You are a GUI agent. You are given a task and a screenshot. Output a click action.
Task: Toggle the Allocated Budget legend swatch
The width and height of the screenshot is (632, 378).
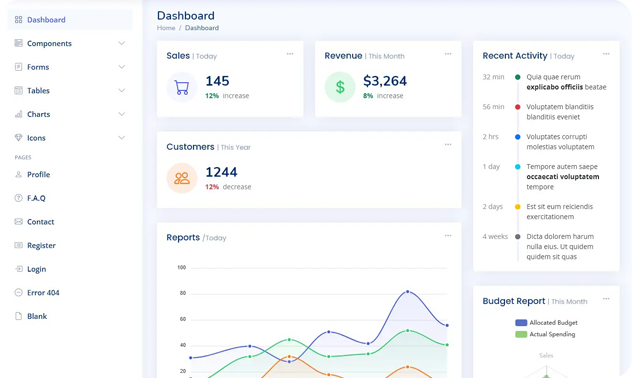[521, 323]
